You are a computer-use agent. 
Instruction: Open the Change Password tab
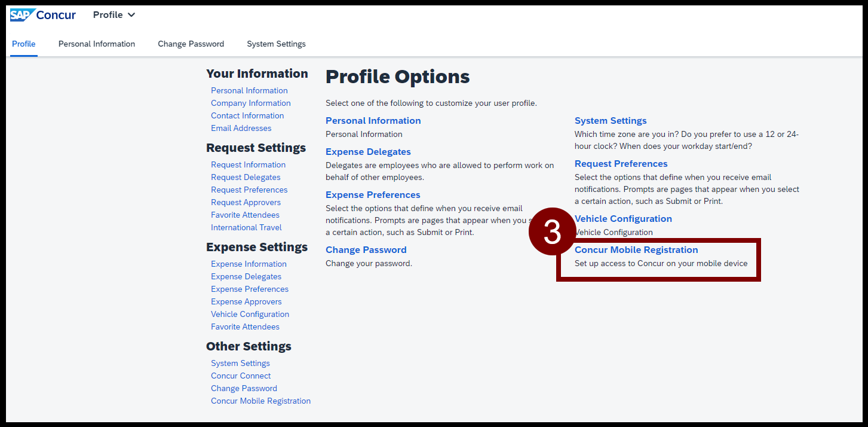coord(191,44)
